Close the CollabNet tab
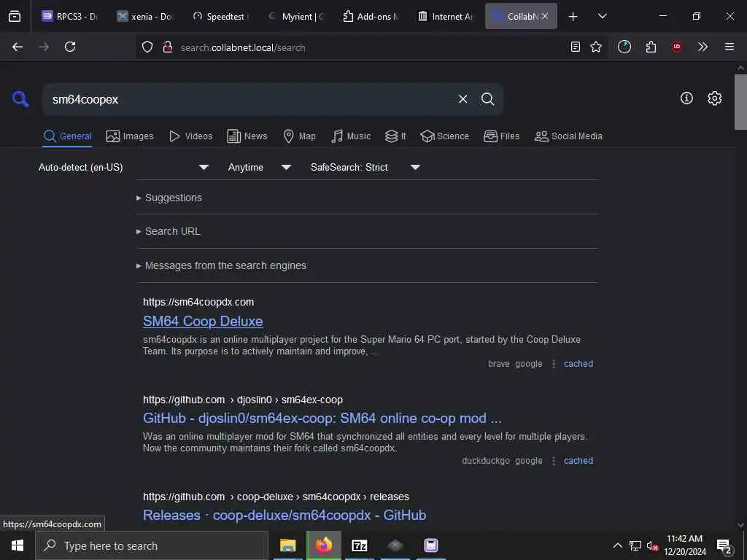 click(544, 16)
